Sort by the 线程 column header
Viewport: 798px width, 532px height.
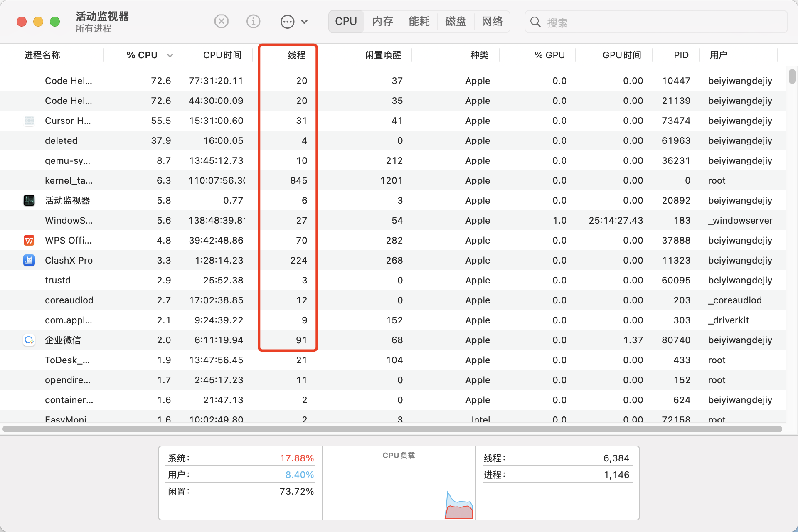tap(296, 55)
